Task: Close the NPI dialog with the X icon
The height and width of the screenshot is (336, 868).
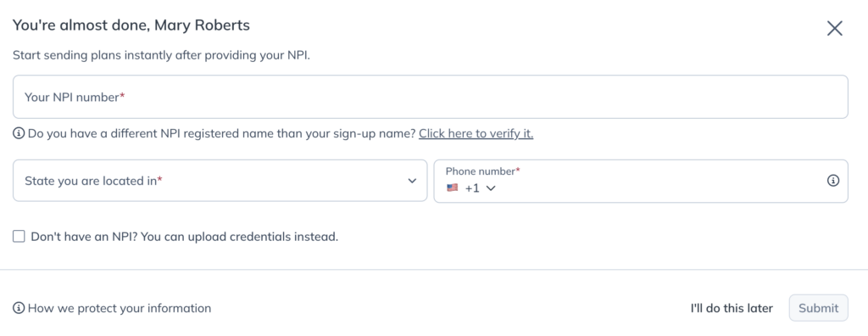Action: [834, 28]
